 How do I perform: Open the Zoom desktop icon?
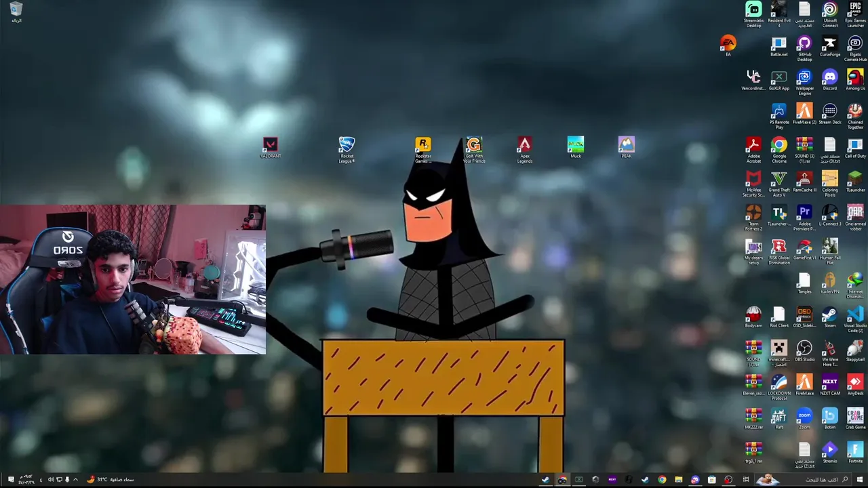click(x=804, y=419)
